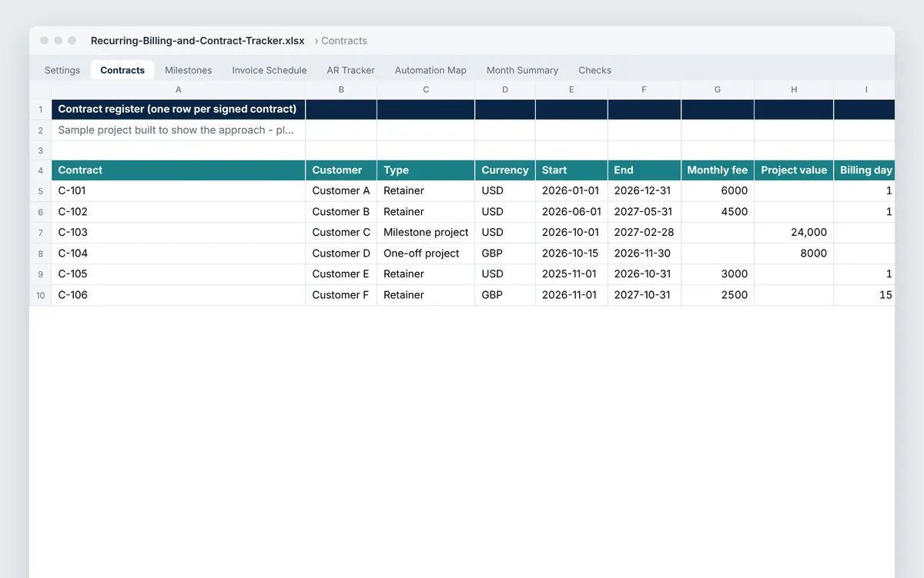924x578 pixels.
Task: Click the Monthly fee heading cell
Action: pyautogui.click(x=718, y=170)
